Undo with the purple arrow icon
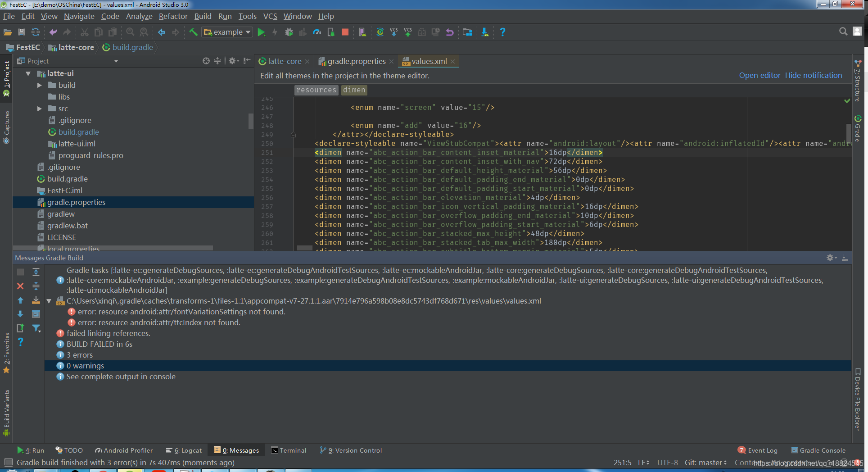This screenshot has height=472, width=868. 53,32
